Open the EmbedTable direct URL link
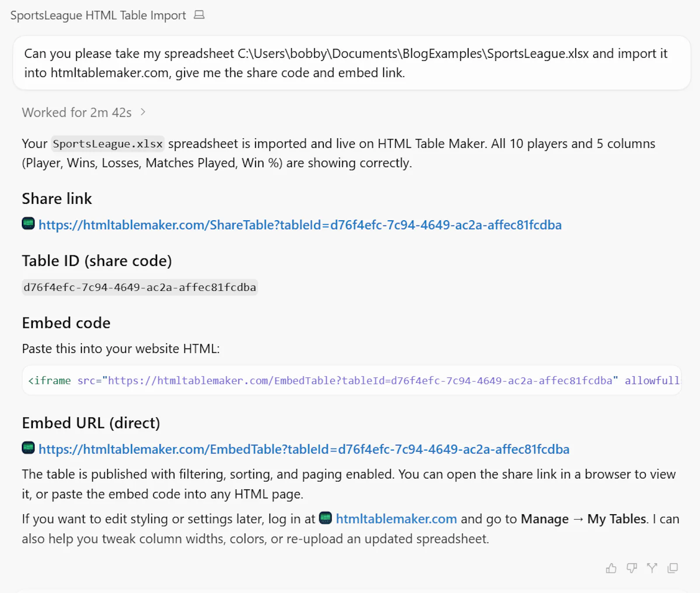700x593 pixels. [304, 449]
